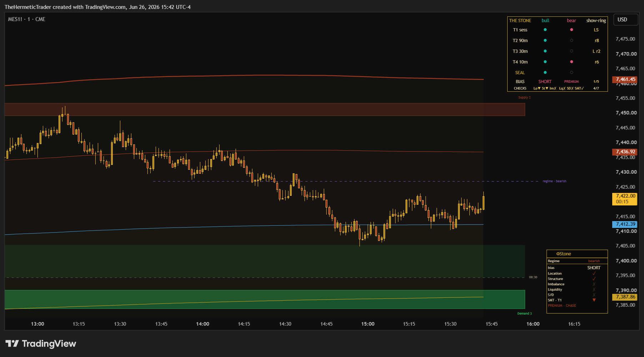Click the 15:45 time axis label
Viewport: 644px width, 357px height.
(x=492, y=324)
